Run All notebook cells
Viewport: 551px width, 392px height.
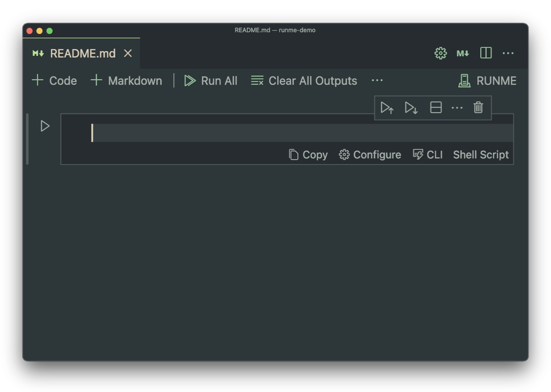[211, 80]
